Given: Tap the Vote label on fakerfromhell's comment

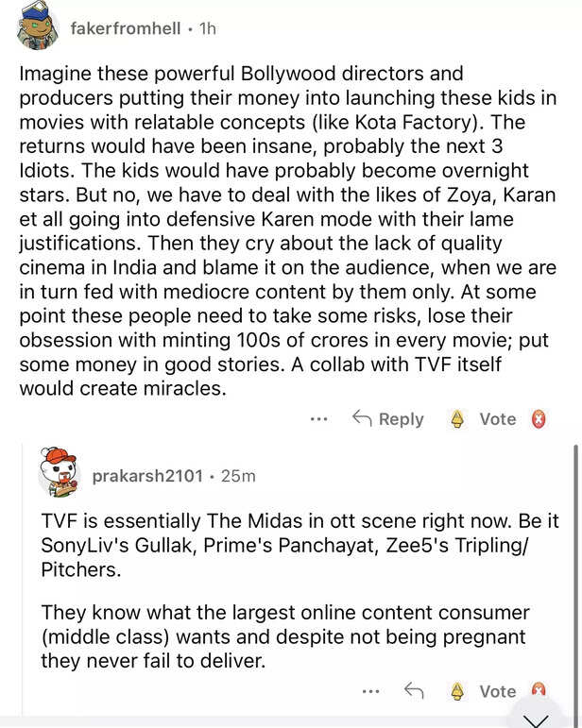Looking at the screenshot, I should point(497,419).
